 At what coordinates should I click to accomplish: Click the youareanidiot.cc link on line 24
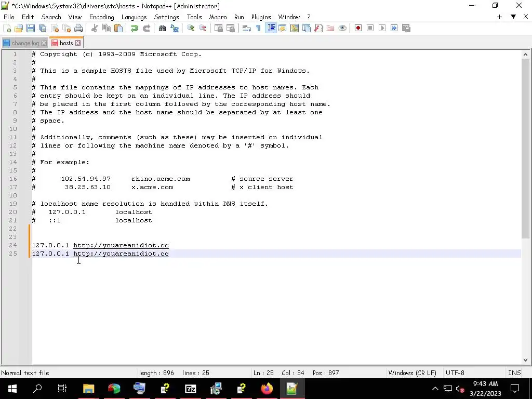click(x=121, y=245)
